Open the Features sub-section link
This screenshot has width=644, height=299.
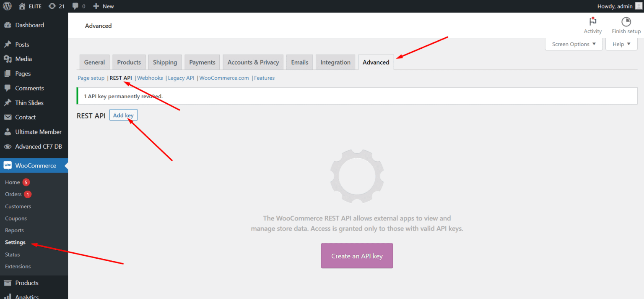264,78
